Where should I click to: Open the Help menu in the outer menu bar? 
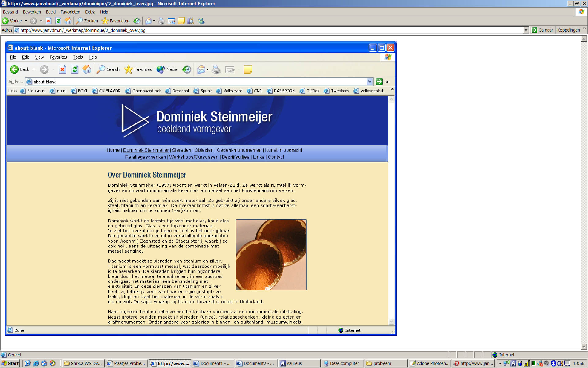pyautogui.click(x=104, y=12)
